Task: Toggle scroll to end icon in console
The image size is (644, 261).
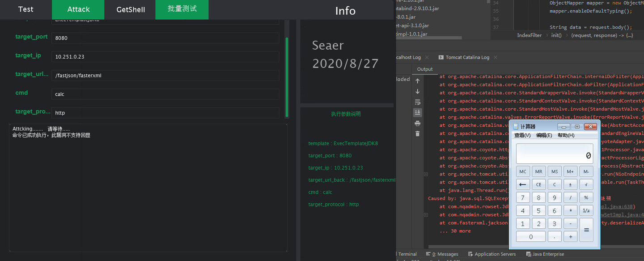Action: tap(417, 112)
